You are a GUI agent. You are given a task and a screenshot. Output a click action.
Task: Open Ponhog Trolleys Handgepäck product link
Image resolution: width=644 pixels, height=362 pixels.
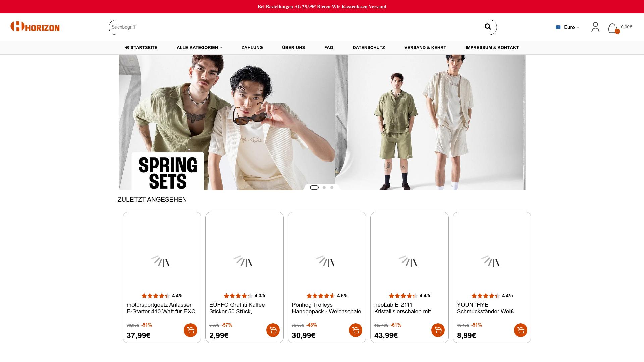point(326,308)
